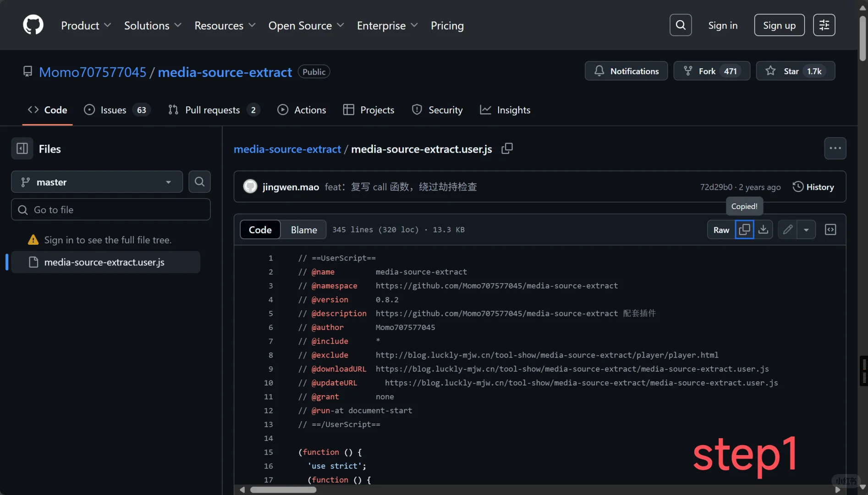The height and width of the screenshot is (495, 868).
Task: Click the pencil edit file icon
Action: 787,230
